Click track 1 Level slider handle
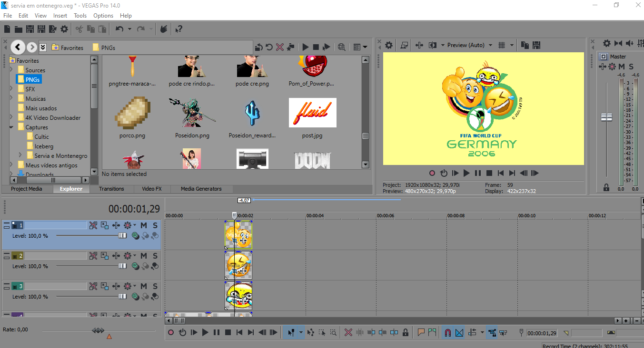This screenshot has height=348, width=644. [122, 236]
